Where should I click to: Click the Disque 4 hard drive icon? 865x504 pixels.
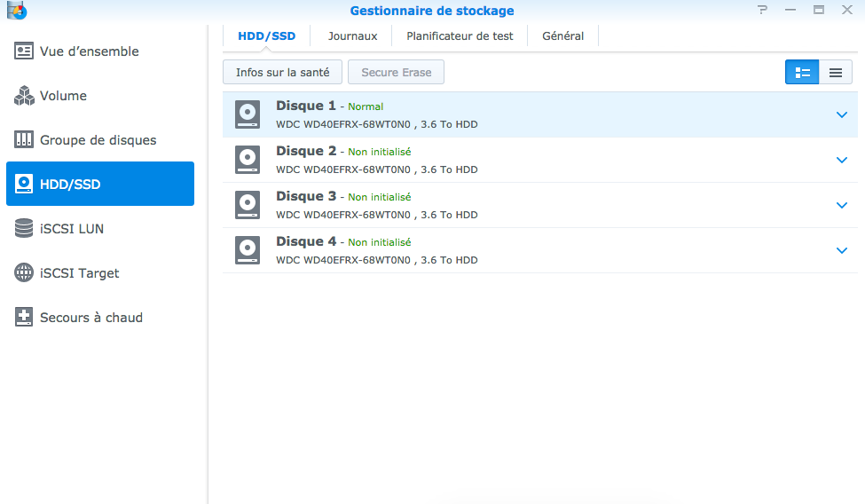pyautogui.click(x=248, y=250)
